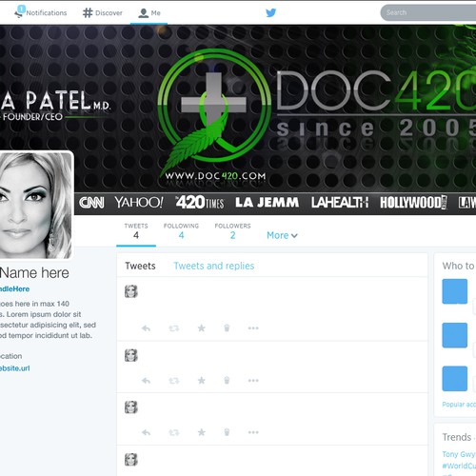This screenshot has width=476, height=476.
Task: Click the LA JEMM logo in banner
Action: (268, 203)
